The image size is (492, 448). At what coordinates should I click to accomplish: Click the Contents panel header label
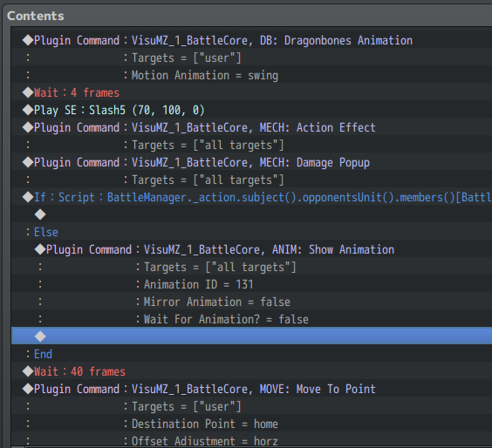(36, 16)
